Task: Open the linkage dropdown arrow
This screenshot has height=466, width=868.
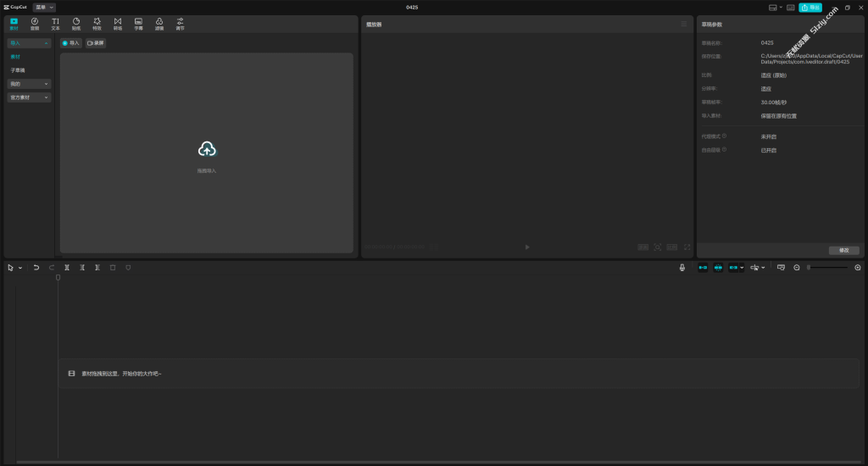Action: (742, 268)
